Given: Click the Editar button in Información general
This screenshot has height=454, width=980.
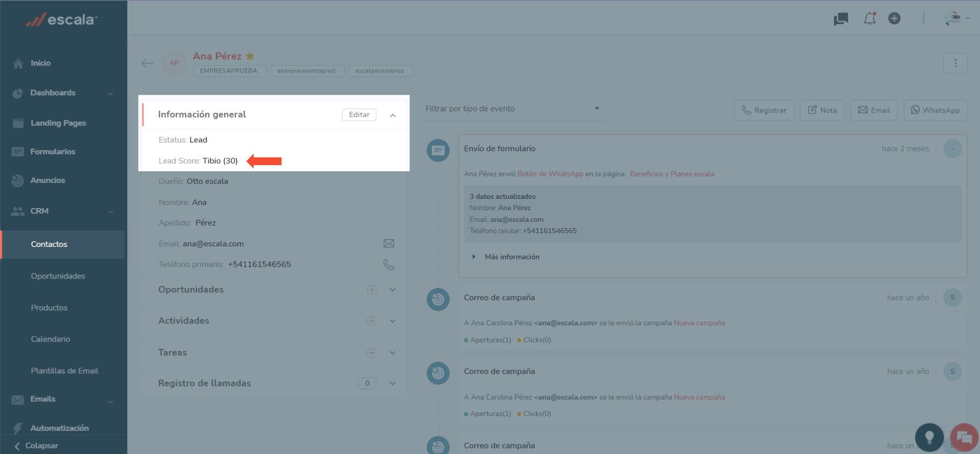Looking at the screenshot, I should coord(359,115).
